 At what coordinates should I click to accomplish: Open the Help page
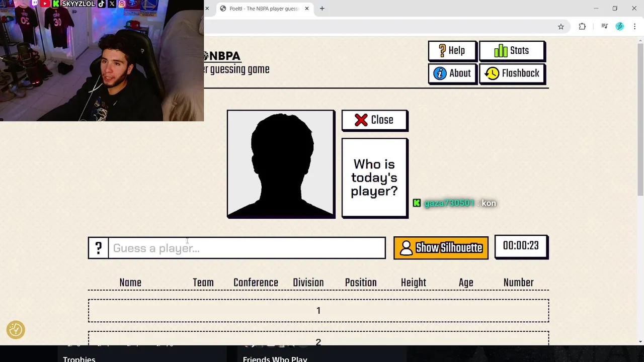(x=452, y=51)
